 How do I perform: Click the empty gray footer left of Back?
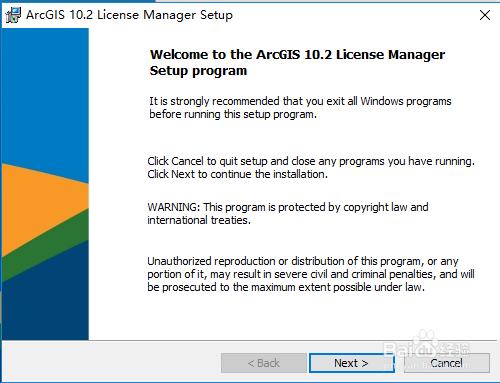(112, 363)
